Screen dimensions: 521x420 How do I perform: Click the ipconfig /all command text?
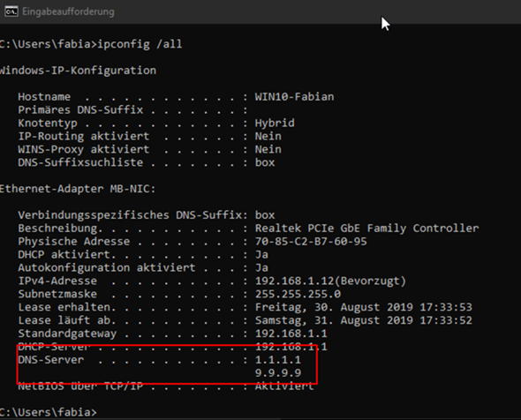click(140, 44)
